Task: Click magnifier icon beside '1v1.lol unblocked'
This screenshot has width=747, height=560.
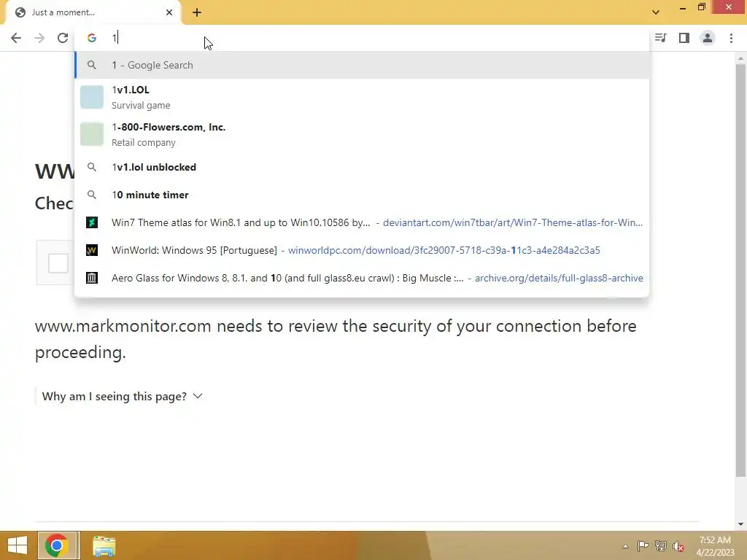Action: [x=91, y=167]
